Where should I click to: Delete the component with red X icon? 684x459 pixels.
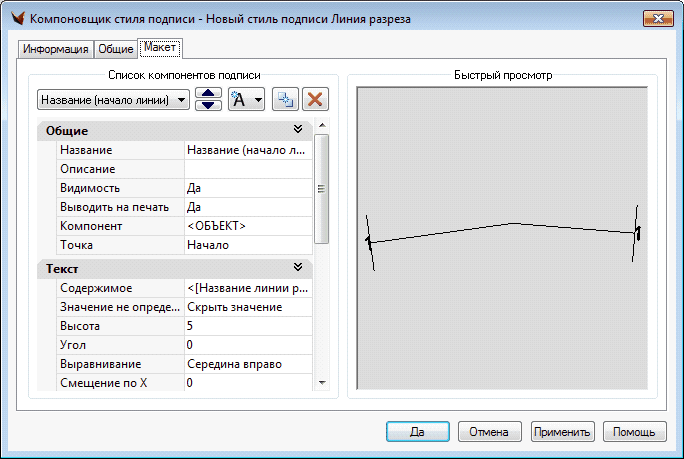[x=315, y=100]
